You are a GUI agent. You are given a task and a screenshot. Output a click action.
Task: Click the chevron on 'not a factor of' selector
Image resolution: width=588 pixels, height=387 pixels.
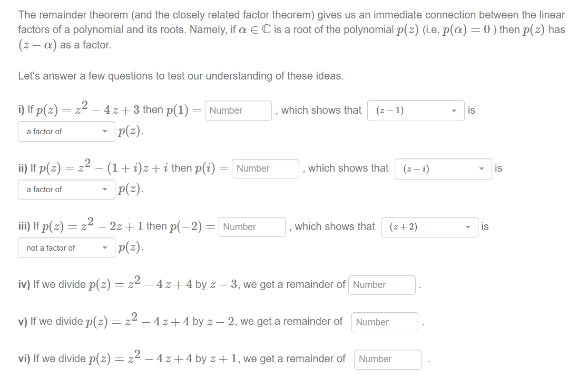point(105,247)
